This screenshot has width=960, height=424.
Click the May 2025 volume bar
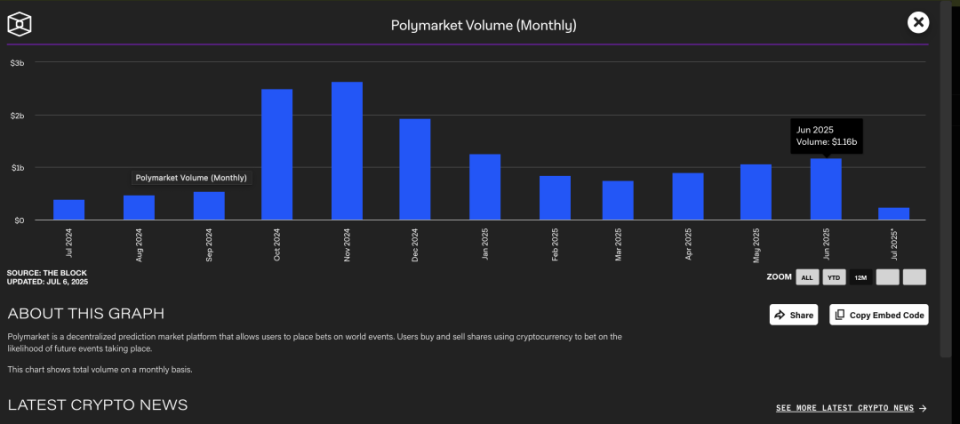click(x=756, y=192)
